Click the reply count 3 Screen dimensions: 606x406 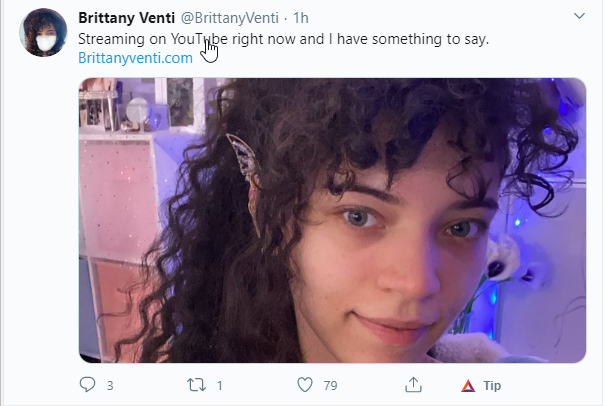pos(110,386)
